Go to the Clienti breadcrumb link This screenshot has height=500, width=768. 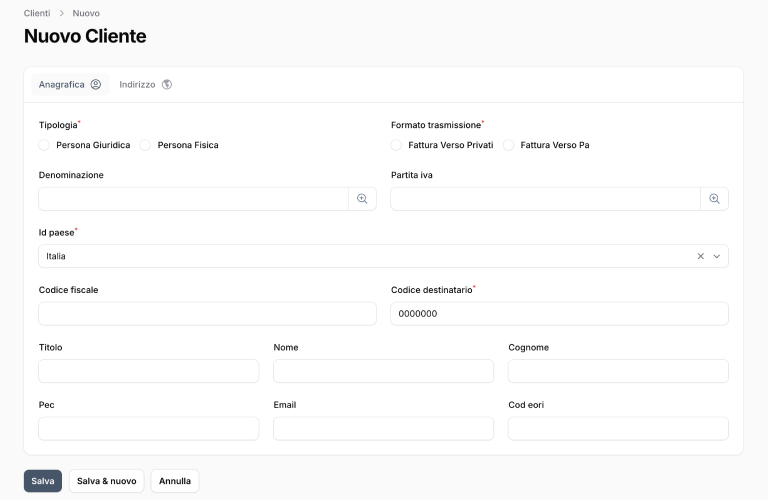(37, 13)
